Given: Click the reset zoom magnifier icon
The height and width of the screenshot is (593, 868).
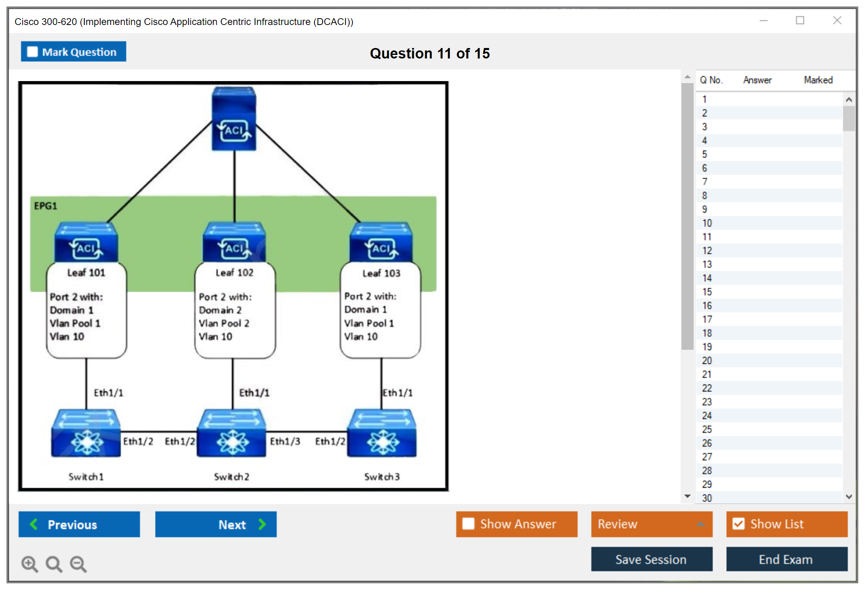Looking at the screenshot, I should [x=54, y=564].
